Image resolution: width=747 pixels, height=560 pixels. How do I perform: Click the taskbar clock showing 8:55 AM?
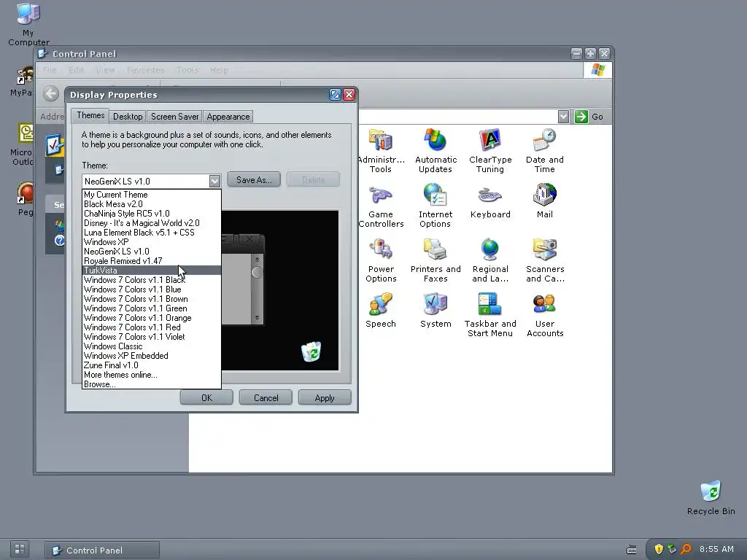click(716, 549)
